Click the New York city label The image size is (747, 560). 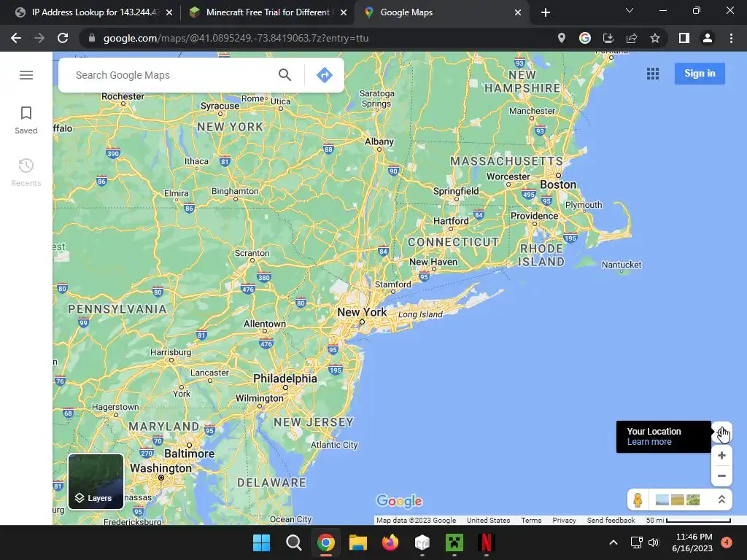362,312
